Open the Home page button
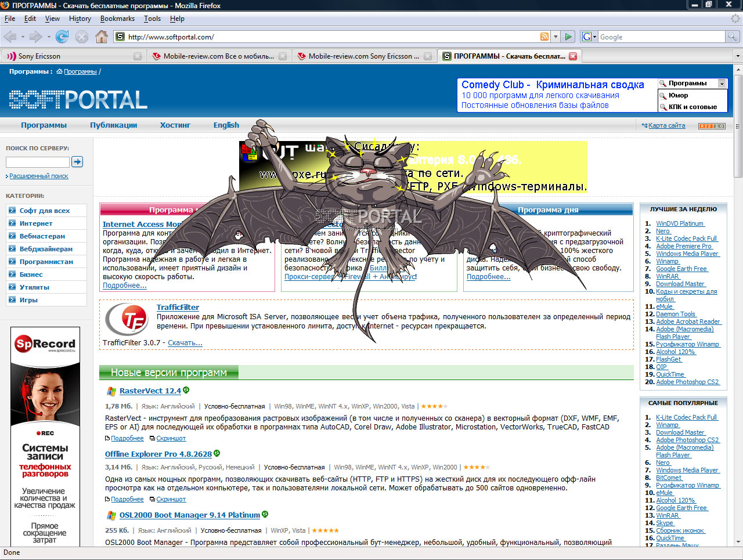This screenshot has height=560, width=743. coord(102,37)
